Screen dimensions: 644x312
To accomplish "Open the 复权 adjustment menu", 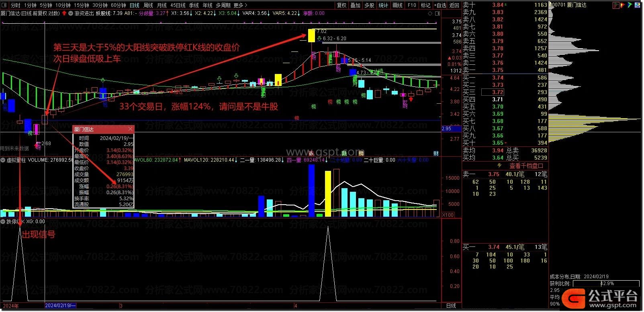I will (341, 5).
